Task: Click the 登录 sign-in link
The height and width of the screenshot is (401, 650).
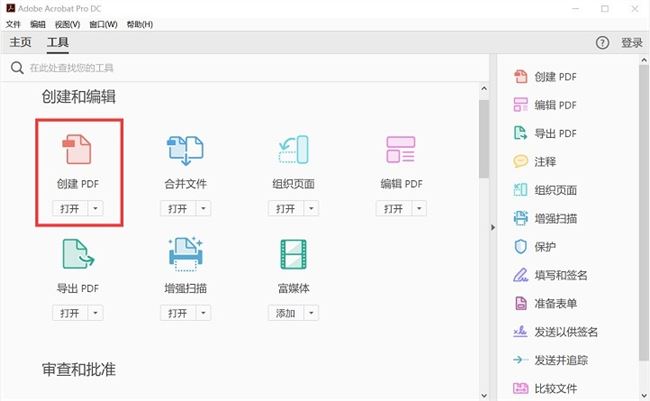Action: point(631,43)
